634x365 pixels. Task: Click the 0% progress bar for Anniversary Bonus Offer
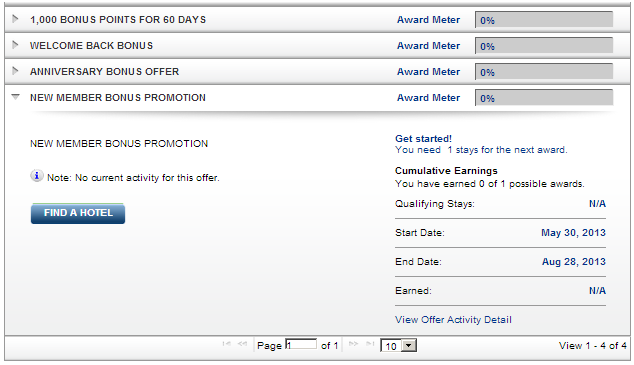tap(544, 72)
